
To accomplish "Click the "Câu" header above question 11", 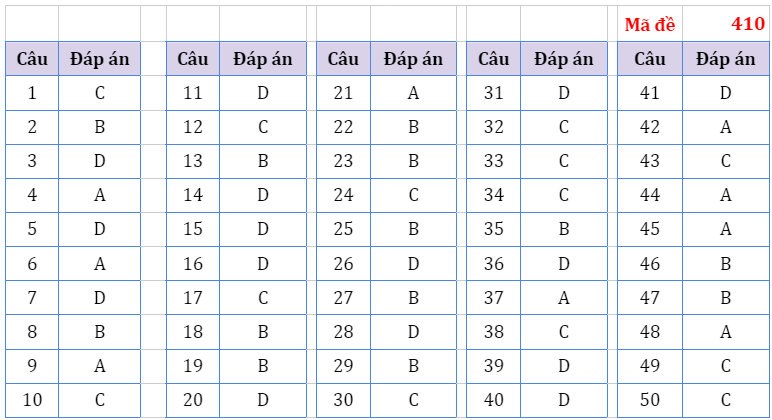I will [193, 59].
